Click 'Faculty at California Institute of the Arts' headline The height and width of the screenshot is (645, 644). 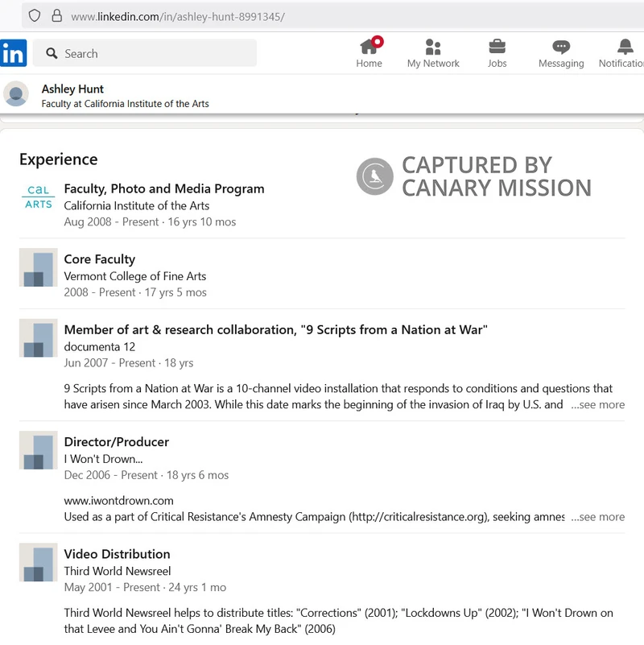point(125,104)
